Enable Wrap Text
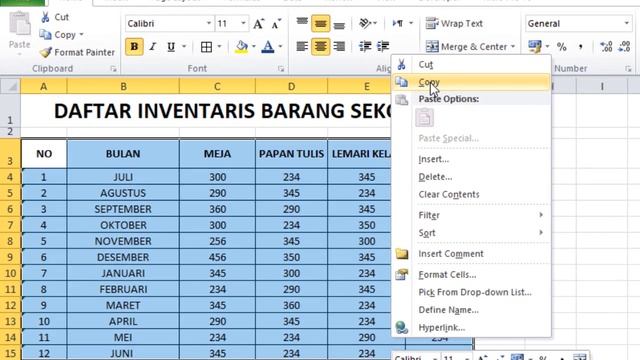Screen dimensions: 640x360 tap(454, 24)
